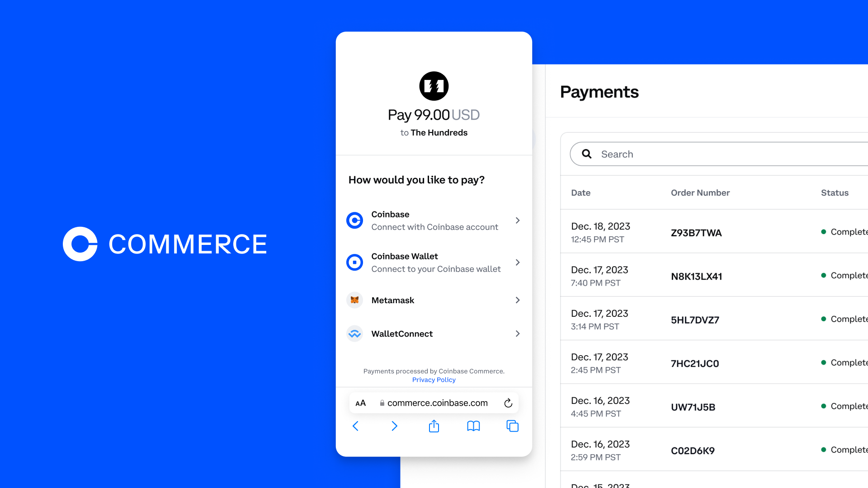
Task: Expand the MetaMask payment option
Action: click(434, 300)
